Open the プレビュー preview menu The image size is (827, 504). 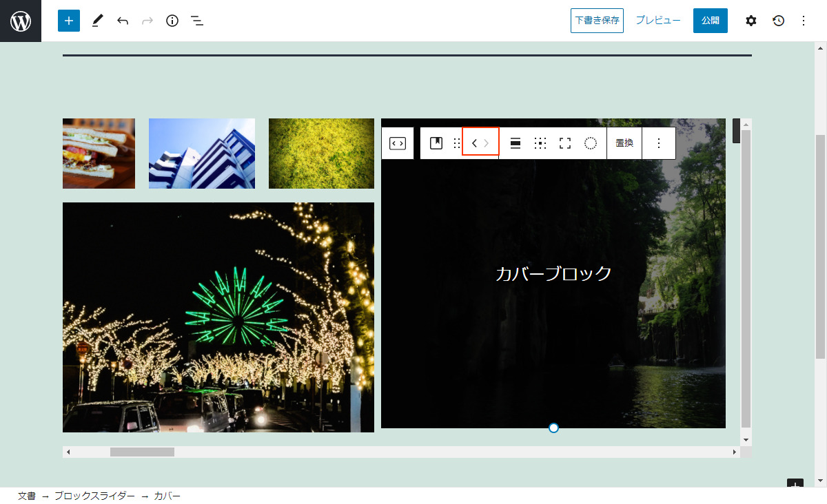click(x=658, y=21)
